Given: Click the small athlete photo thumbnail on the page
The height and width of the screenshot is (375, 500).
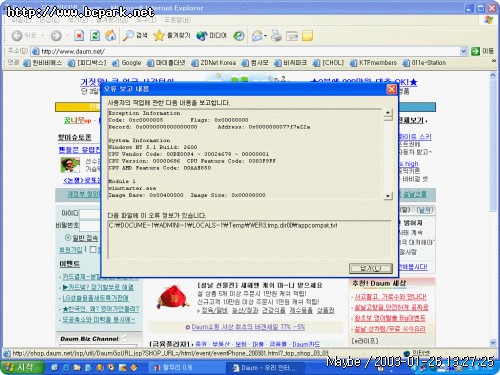Looking at the screenshot, I should pyautogui.click(x=70, y=165).
